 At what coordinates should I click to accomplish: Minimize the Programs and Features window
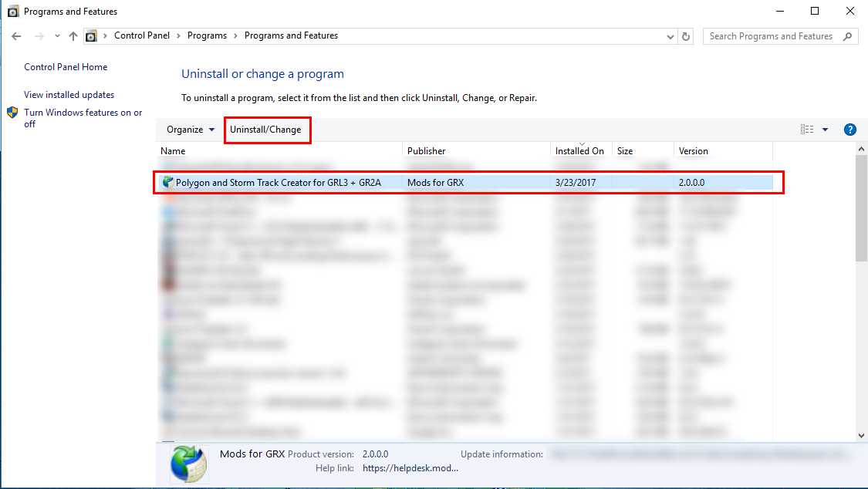click(780, 11)
